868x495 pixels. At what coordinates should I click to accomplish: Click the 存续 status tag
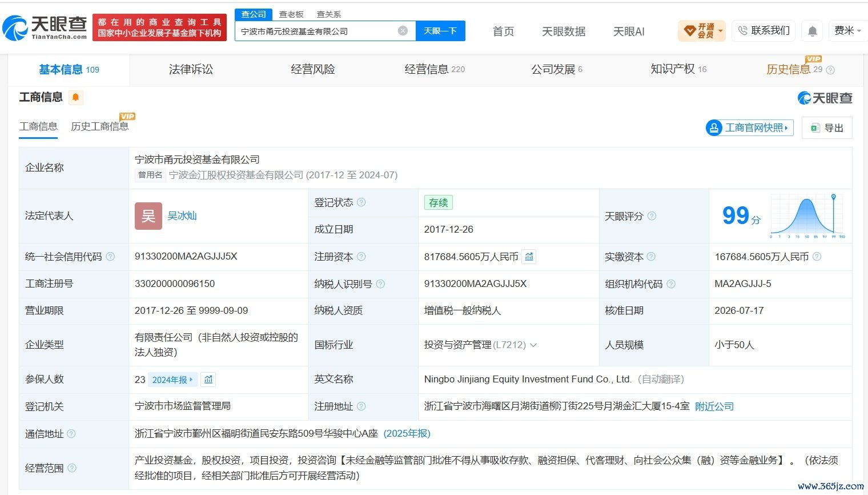(439, 202)
